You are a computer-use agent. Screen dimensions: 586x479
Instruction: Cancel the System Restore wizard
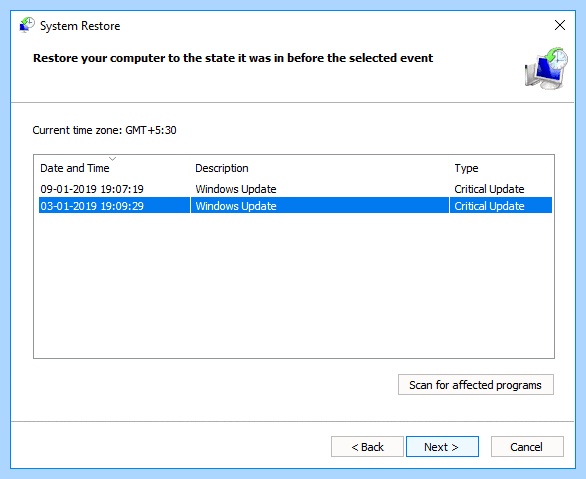[527, 446]
